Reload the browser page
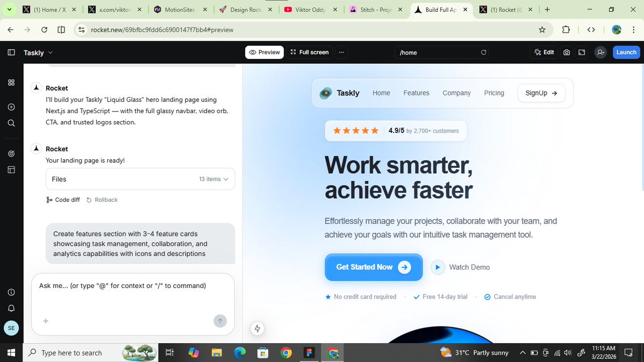 [45, 29]
